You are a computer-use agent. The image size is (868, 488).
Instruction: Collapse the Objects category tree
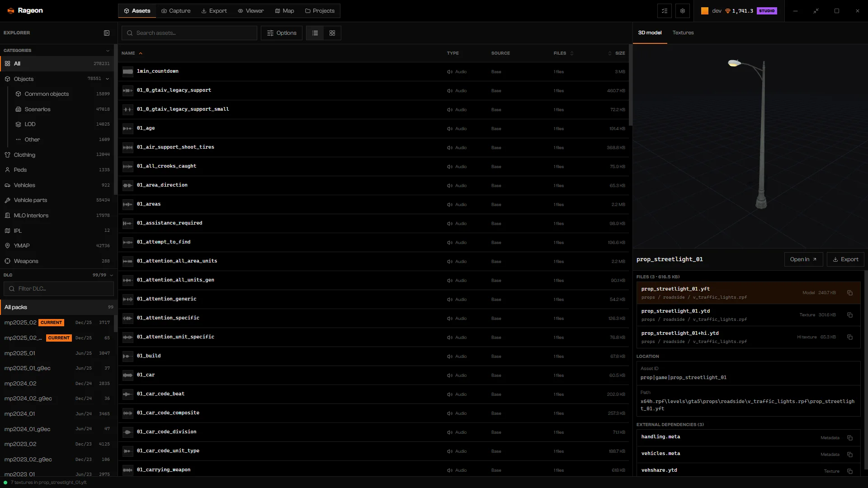pyautogui.click(x=108, y=79)
